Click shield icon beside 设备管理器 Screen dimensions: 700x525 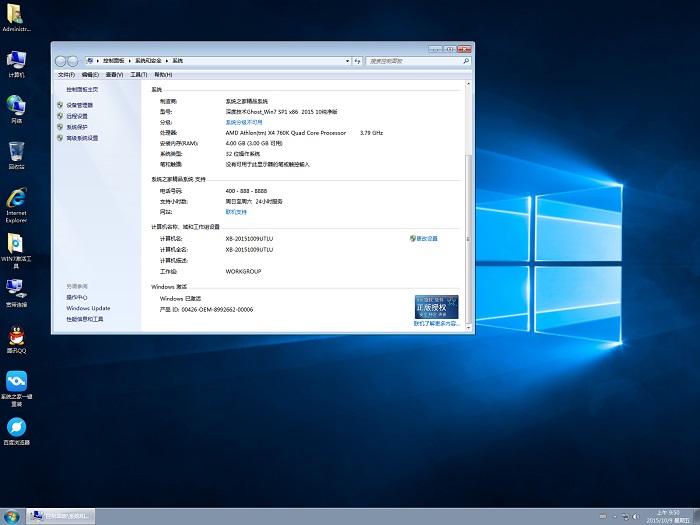click(x=60, y=105)
